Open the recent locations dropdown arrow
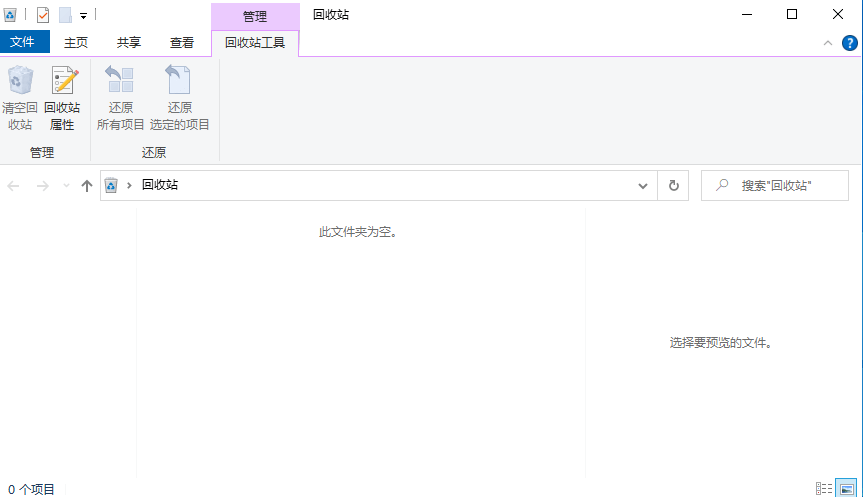Screen dimensions: 863x497 (x=67, y=186)
